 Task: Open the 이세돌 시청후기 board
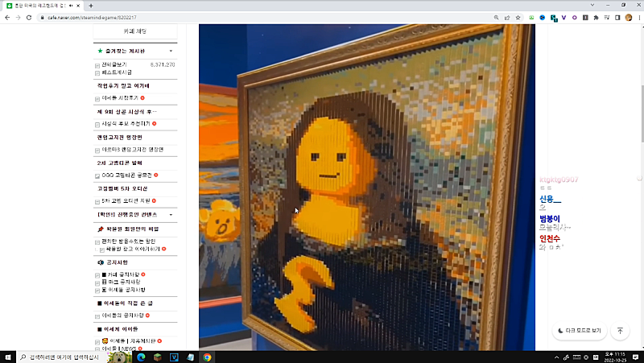(x=120, y=98)
